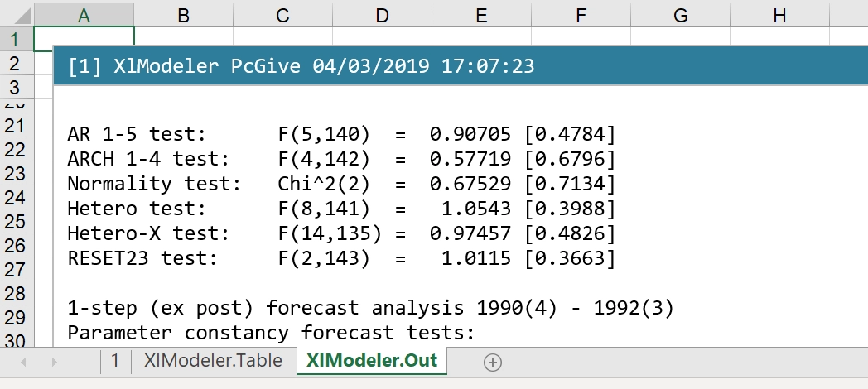Click the '1-step (ex post) forecast analysis' line
This screenshot has width=868, height=389.
370,308
